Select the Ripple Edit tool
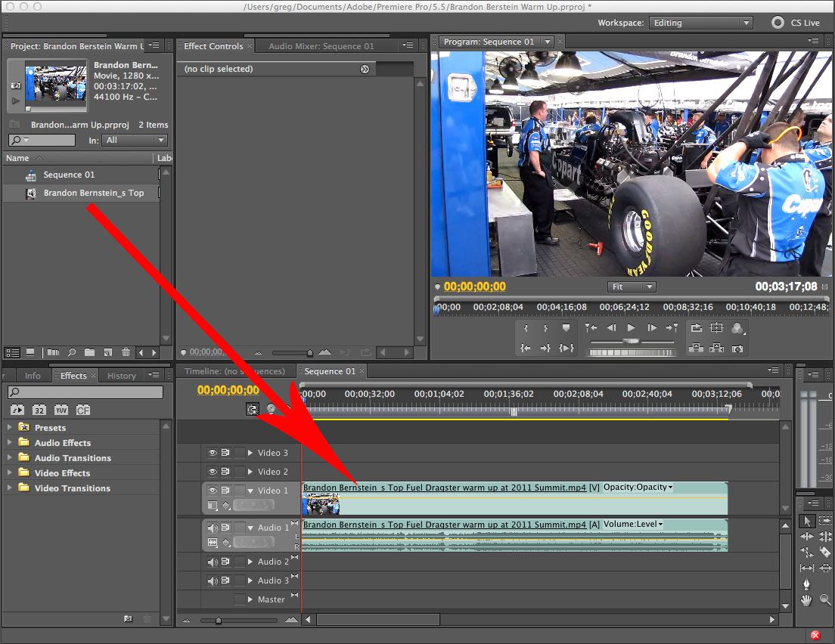This screenshot has height=644, width=835. pyautogui.click(x=807, y=537)
